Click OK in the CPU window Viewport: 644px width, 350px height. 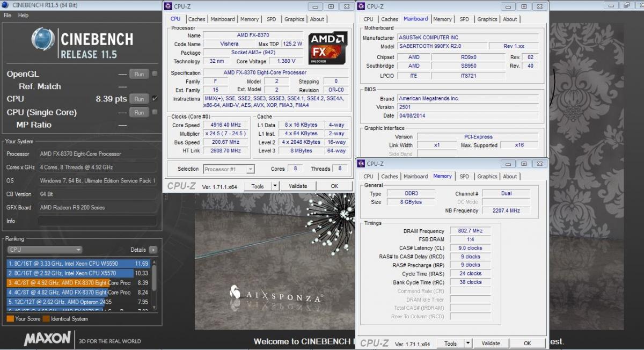point(334,186)
